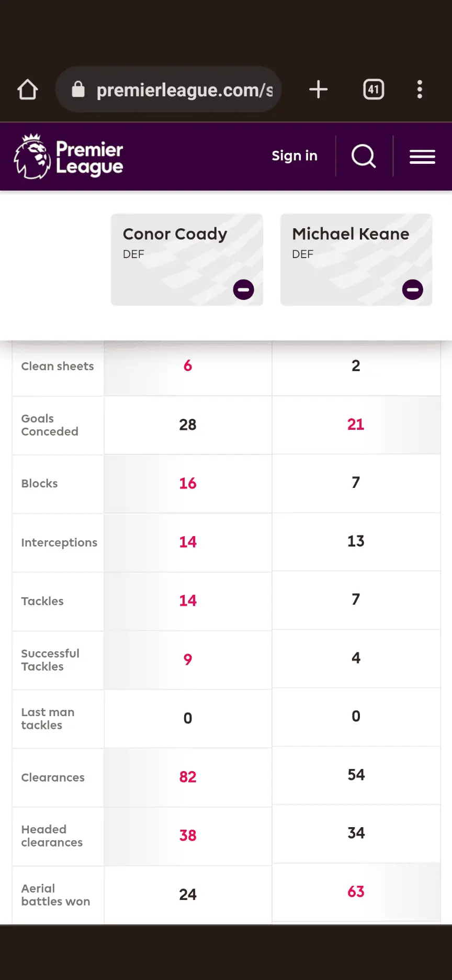The width and height of the screenshot is (452, 980).
Task: Open the tab switcher showing 41 tabs
Action: 374,90
